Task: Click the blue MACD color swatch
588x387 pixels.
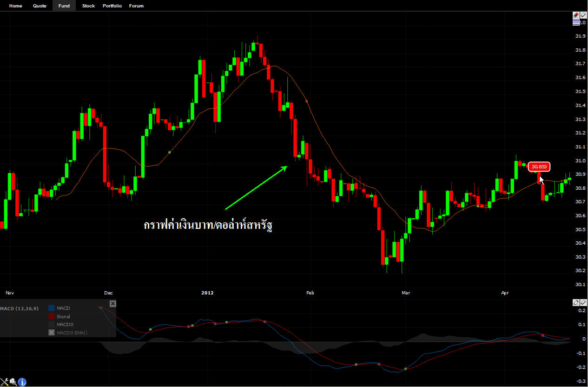Action: (52, 308)
